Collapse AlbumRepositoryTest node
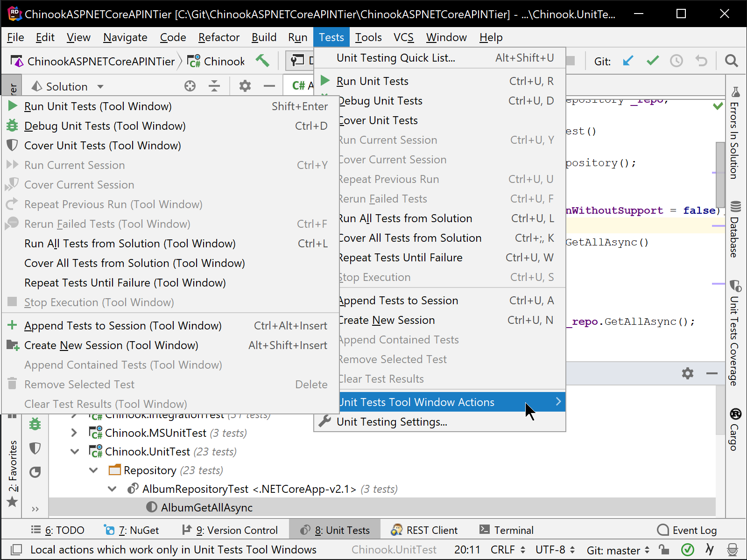 [112, 489]
